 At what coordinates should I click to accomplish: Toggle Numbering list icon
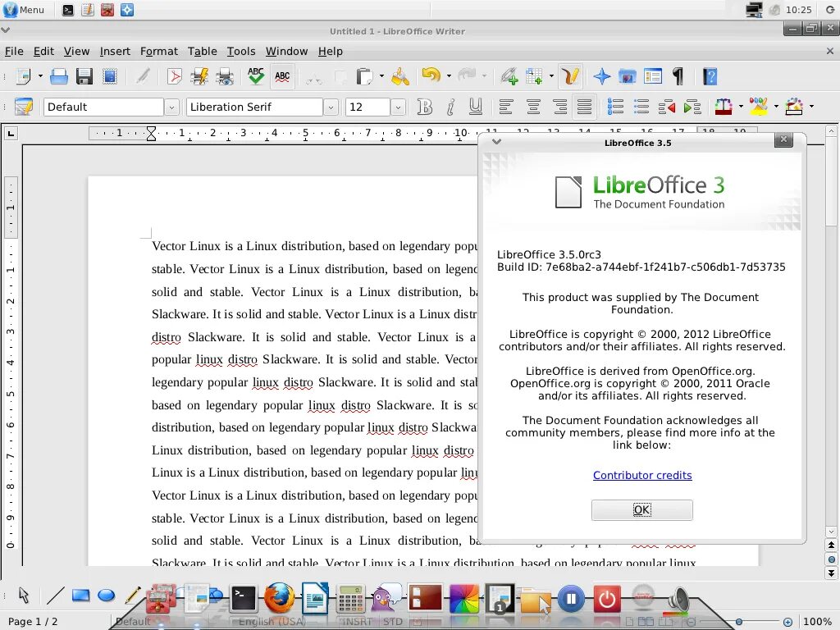pyautogui.click(x=615, y=107)
